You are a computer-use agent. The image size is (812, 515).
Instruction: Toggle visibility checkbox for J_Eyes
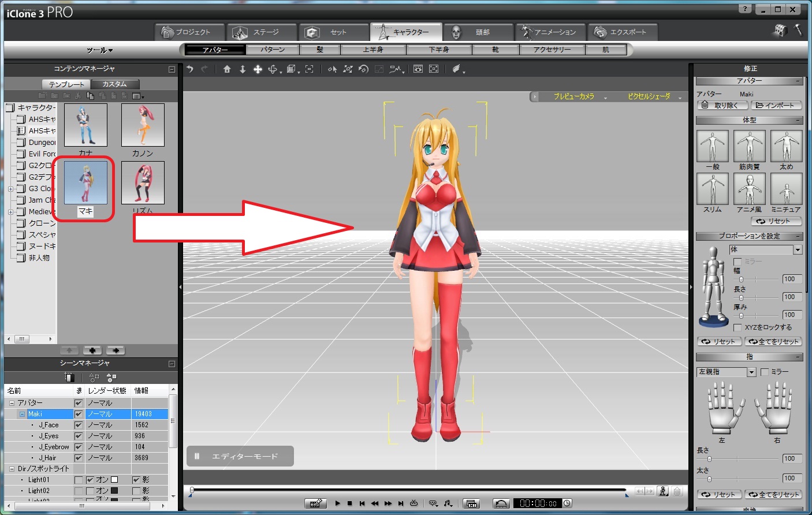[x=79, y=436]
